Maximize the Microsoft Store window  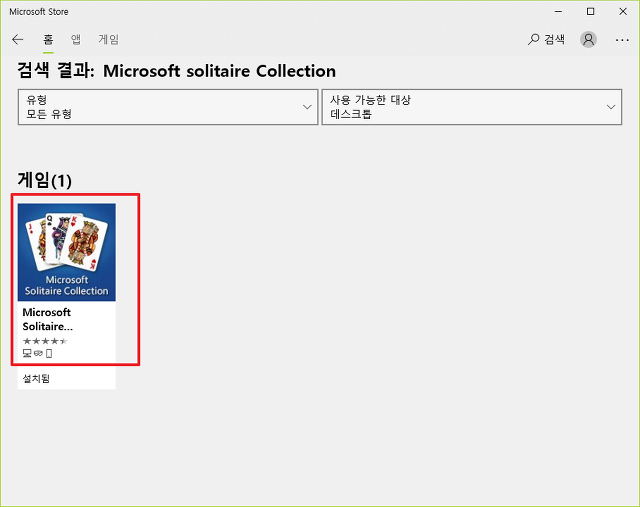point(590,12)
